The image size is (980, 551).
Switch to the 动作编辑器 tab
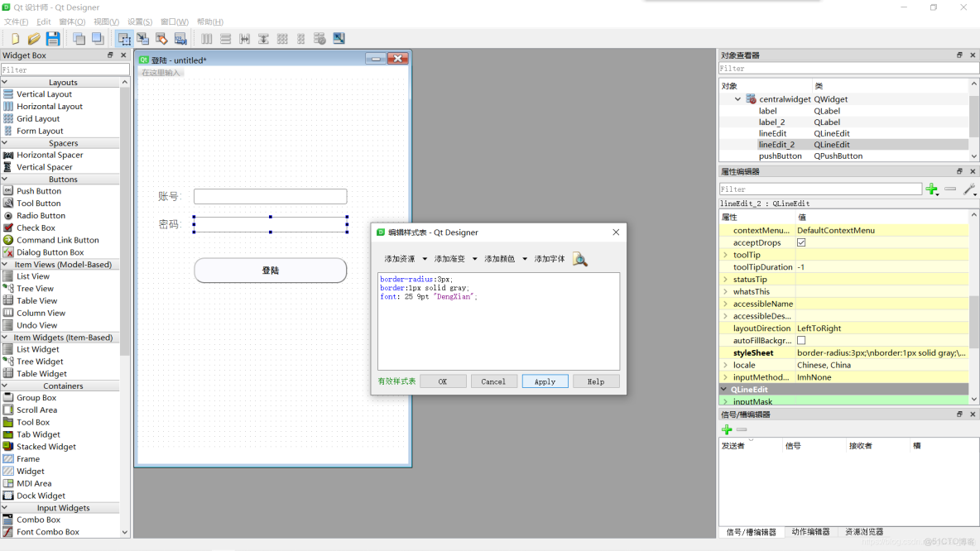point(810,532)
